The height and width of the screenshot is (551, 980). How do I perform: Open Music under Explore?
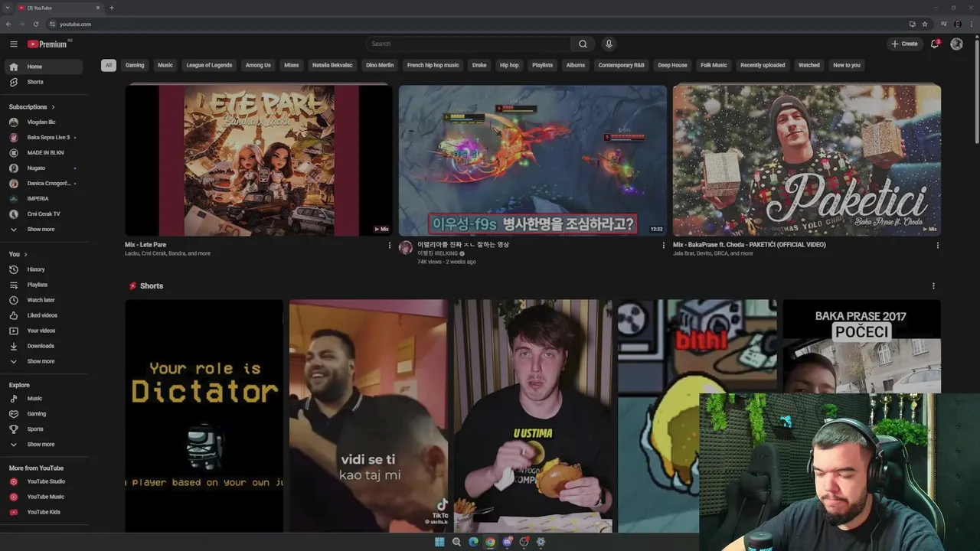44,399
